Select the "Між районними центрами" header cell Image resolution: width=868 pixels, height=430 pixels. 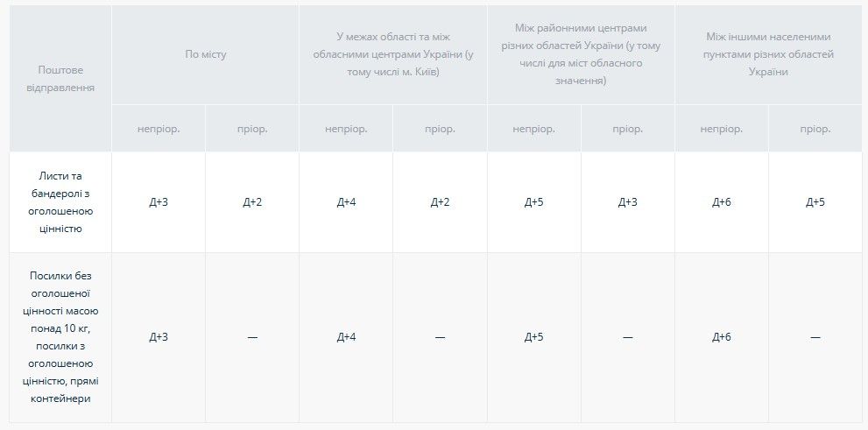(x=581, y=54)
